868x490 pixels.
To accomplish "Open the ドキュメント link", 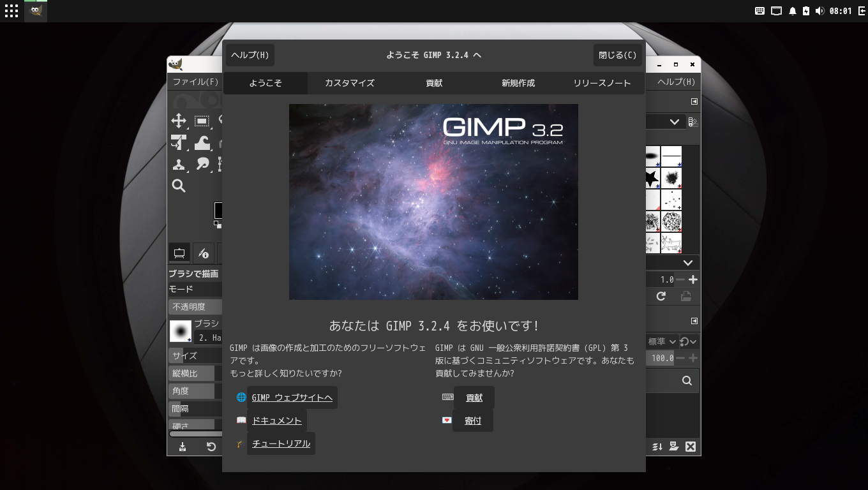I will (x=277, y=420).
